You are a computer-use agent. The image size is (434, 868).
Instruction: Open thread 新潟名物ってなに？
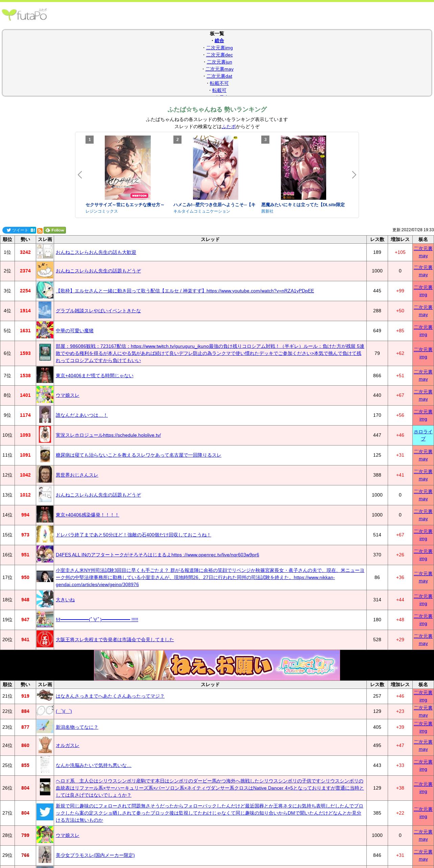pyautogui.click(x=77, y=727)
